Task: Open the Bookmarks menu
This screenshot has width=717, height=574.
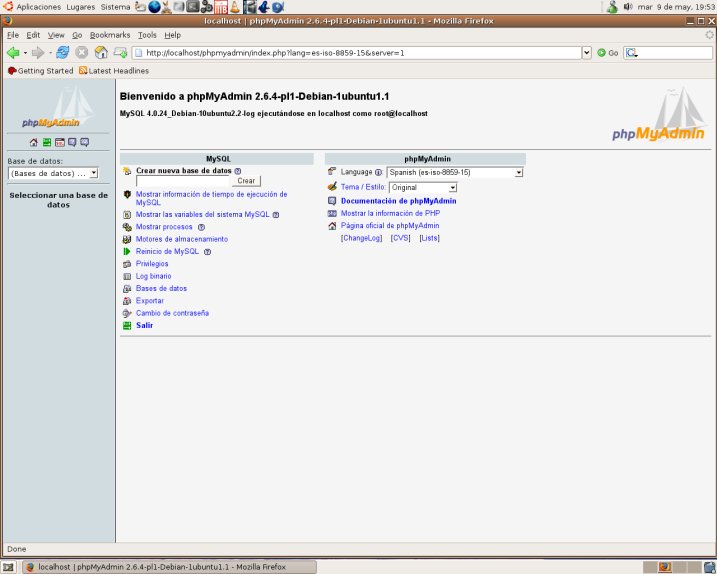Action: 110,35
